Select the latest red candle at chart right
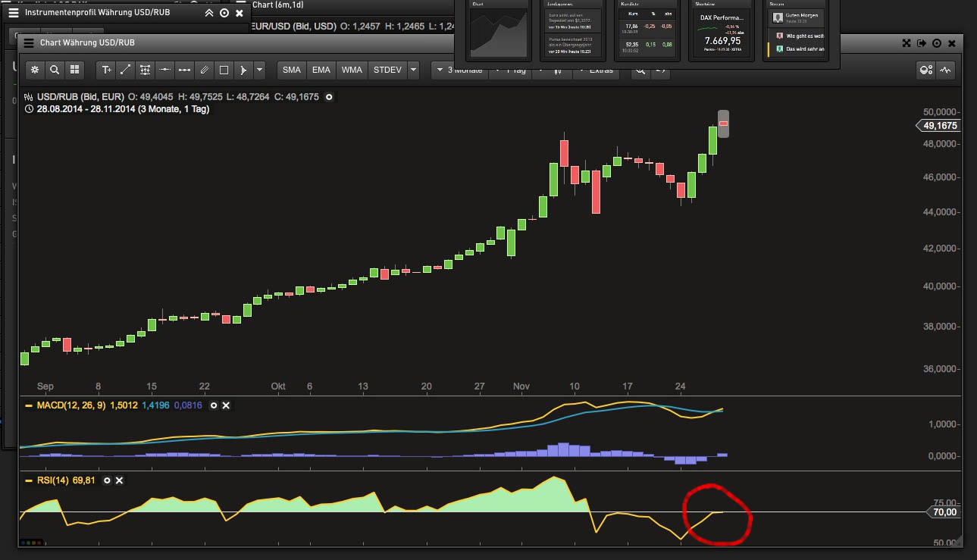This screenshot has height=560, width=977. (724, 124)
